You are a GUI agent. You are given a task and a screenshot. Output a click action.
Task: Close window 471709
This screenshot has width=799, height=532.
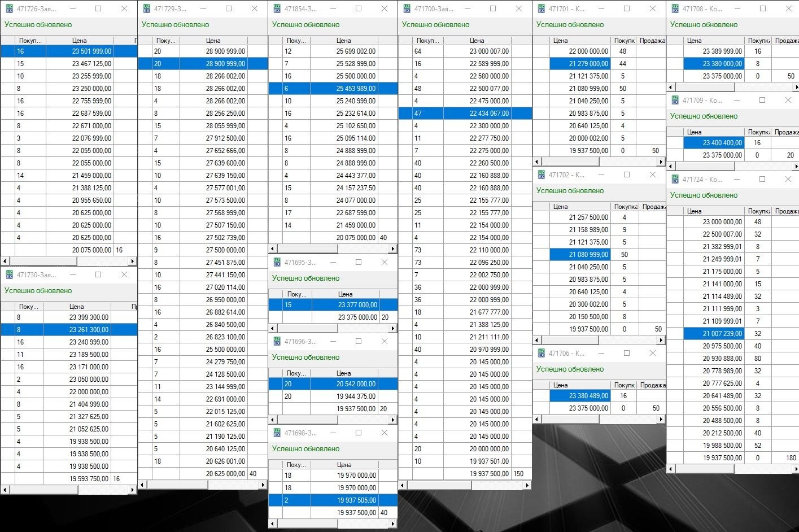click(x=788, y=101)
